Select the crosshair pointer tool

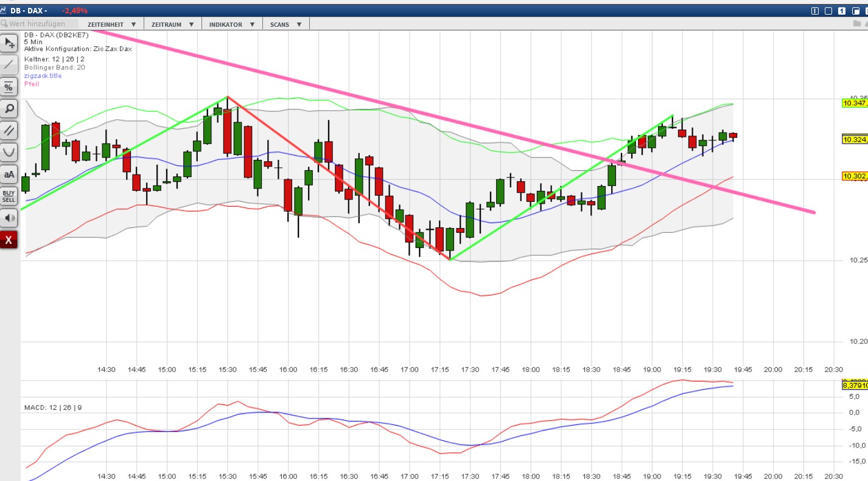pyautogui.click(x=9, y=43)
